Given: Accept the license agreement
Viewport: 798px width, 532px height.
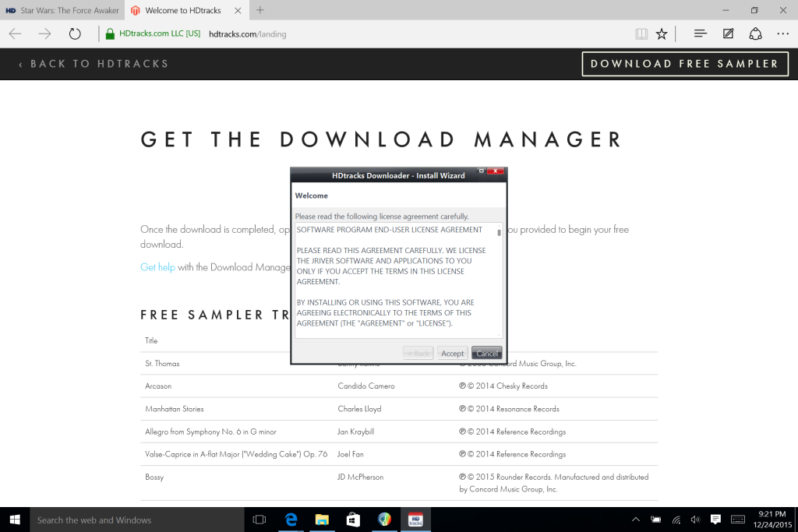Looking at the screenshot, I should point(453,354).
